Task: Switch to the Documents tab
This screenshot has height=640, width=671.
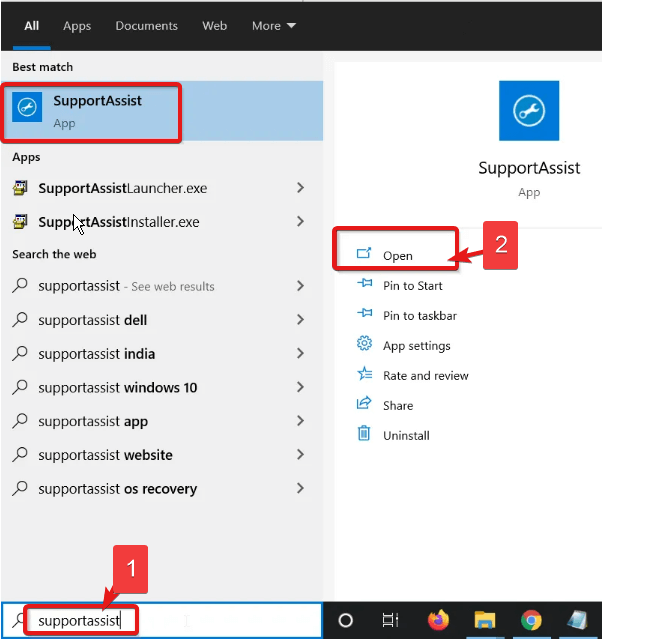Action: click(x=146, y=26)
